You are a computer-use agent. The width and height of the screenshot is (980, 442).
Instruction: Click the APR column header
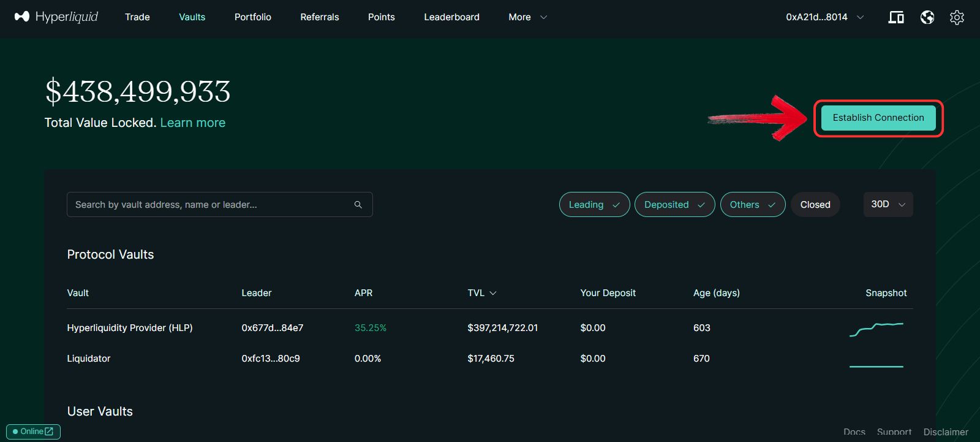pyautogui.click(x=363, y=293)
